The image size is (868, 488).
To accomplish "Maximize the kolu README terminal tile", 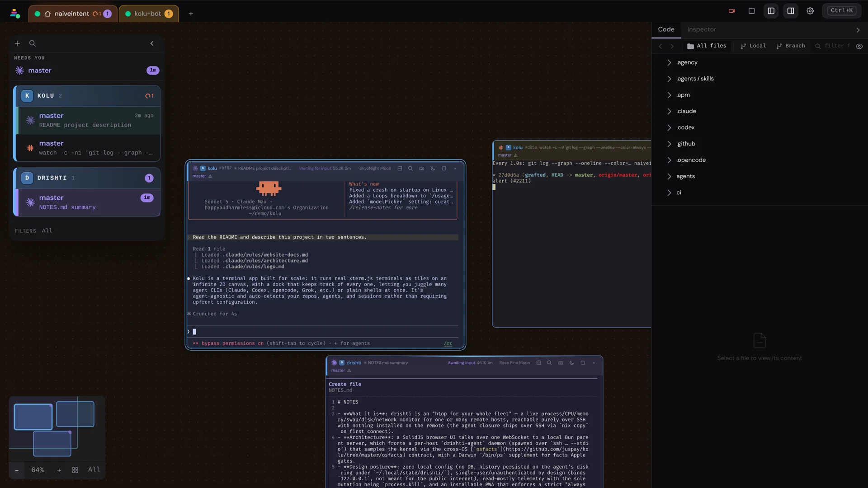I will coord(444,169).
